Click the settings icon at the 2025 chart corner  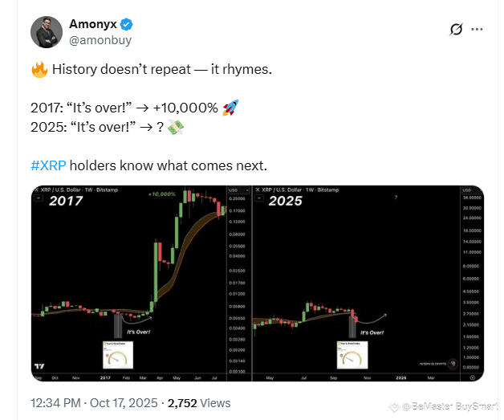point(472,377)
